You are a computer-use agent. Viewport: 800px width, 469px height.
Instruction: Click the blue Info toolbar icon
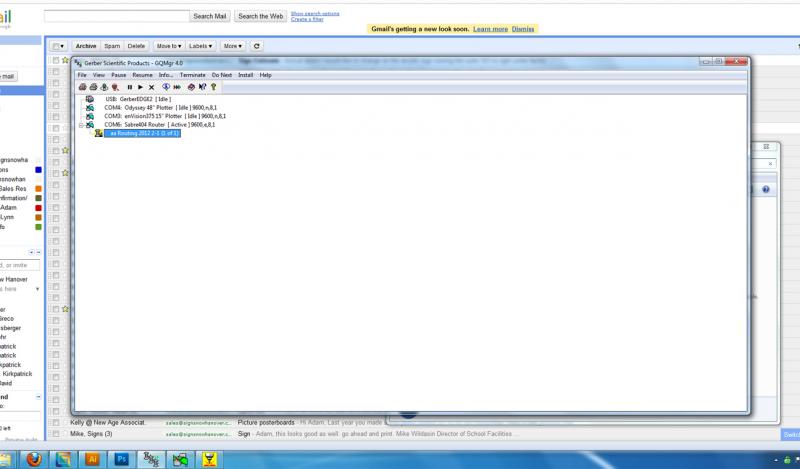tap(166, 87)
